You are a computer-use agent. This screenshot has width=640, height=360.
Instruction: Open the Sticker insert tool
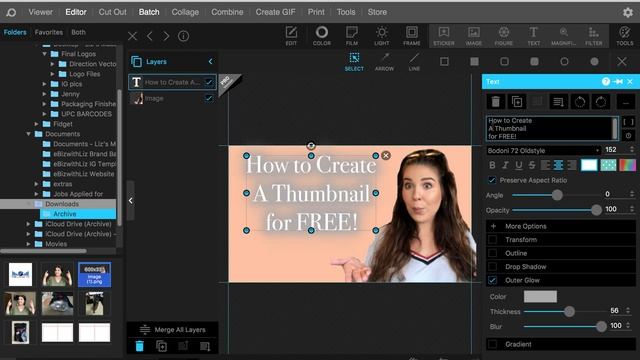coord(444,36)
